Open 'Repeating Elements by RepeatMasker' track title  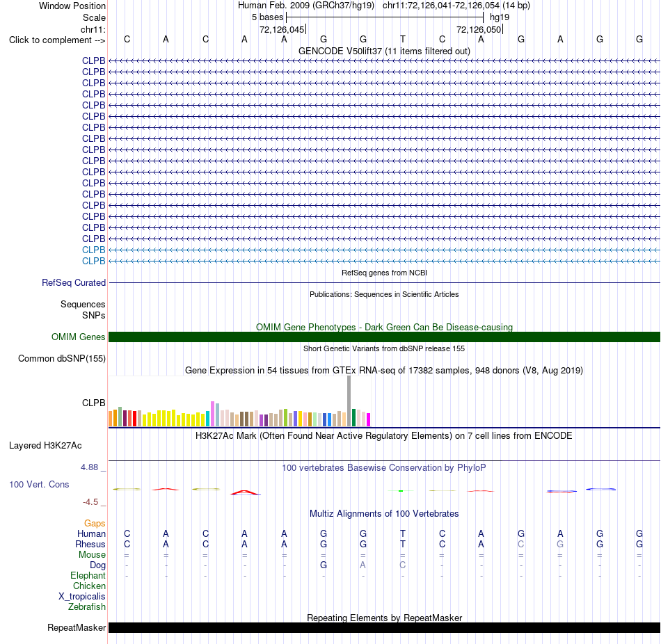384,618
